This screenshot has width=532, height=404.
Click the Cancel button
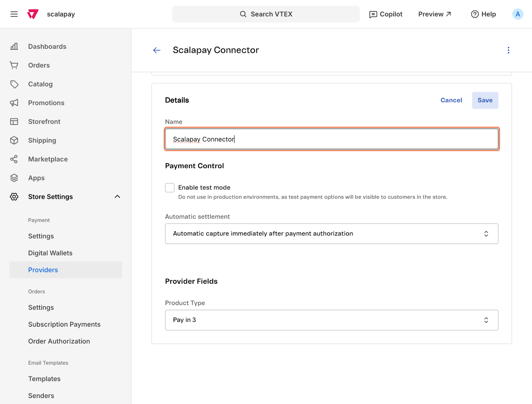(x=451, y=100)
